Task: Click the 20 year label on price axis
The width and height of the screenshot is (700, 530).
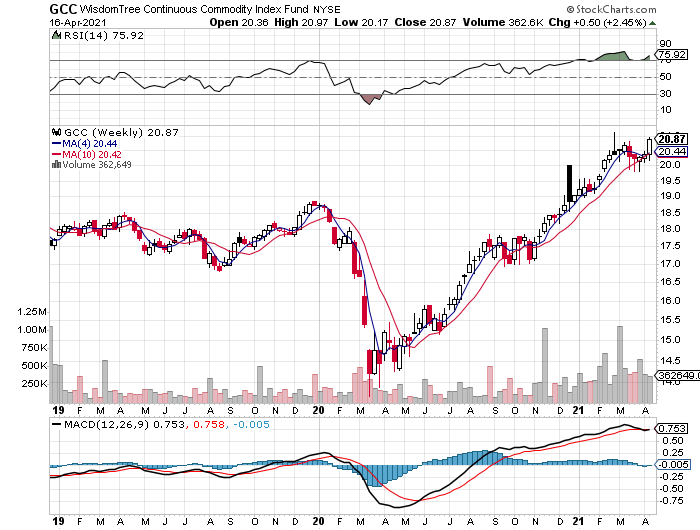Action: coord(318,410)
